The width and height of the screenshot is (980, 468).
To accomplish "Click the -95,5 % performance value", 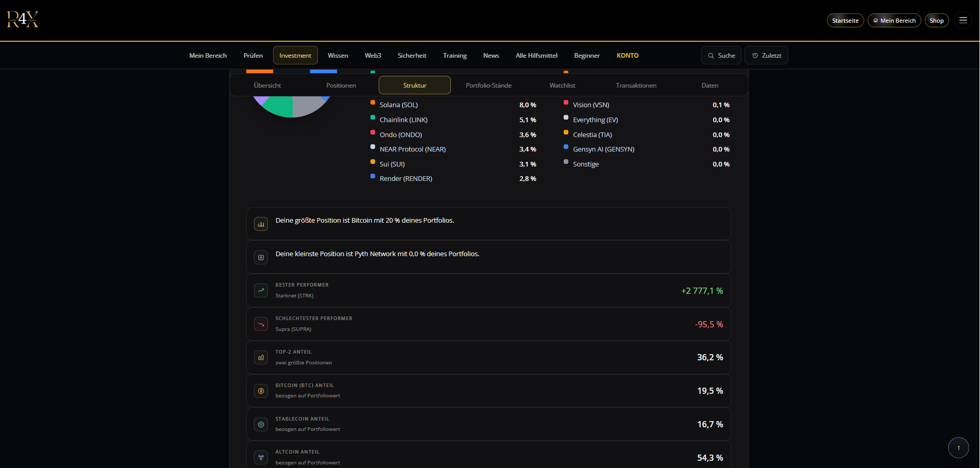I will pyautogui.click(x=709, y=324).
